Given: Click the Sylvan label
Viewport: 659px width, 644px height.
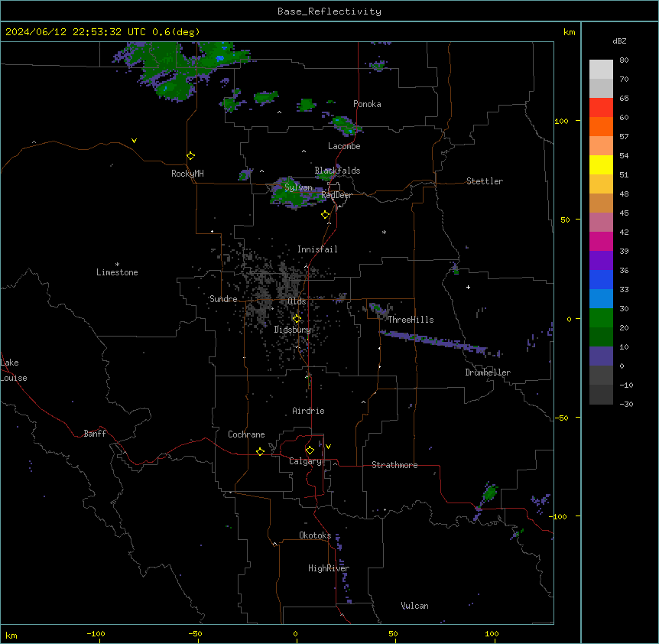Looking at the screenshot, I should 298,187.
